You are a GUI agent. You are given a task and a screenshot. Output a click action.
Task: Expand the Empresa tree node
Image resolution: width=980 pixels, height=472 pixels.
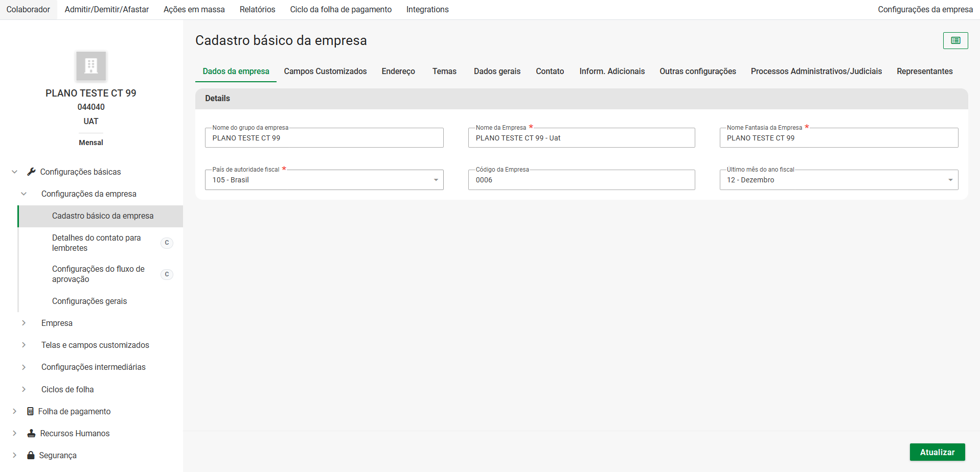(x=24, y=323)
